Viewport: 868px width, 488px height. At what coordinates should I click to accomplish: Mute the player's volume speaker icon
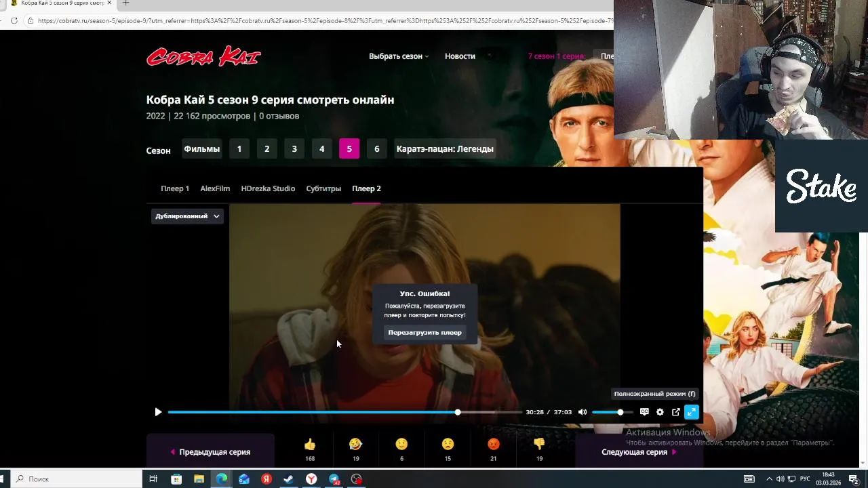point(583,412)
